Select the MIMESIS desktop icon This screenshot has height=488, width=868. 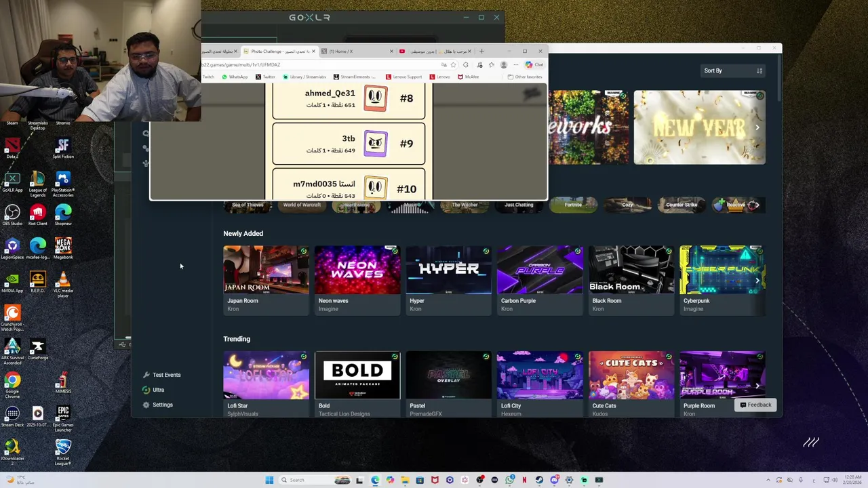pos(63,383)
